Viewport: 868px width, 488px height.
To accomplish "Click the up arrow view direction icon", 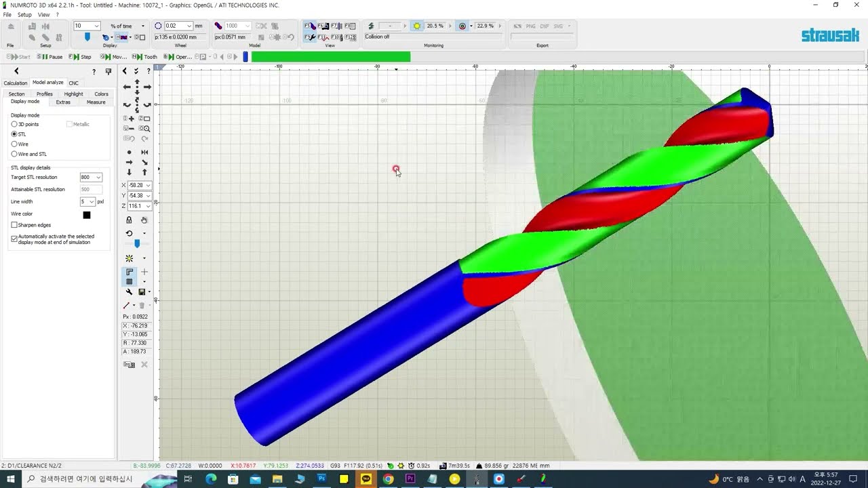I will (144, 172).
